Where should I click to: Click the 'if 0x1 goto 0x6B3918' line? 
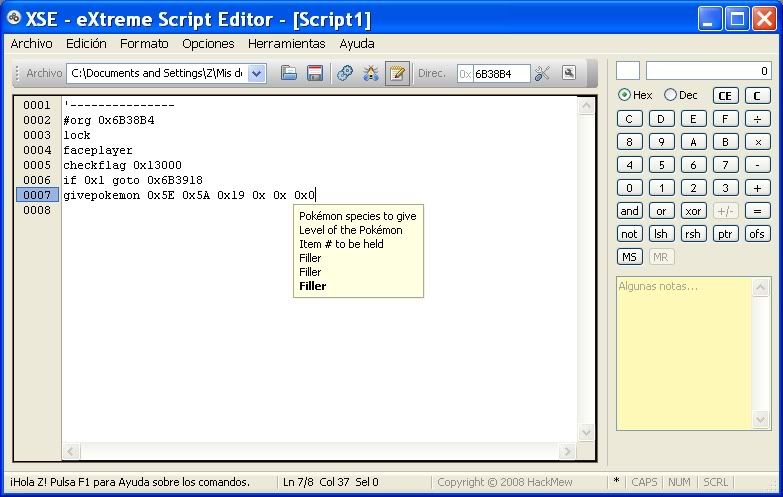(133, 180)
